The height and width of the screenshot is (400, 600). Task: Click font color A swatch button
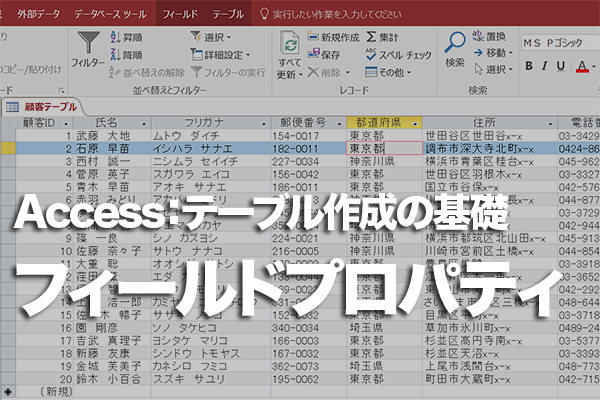[582, 66]
